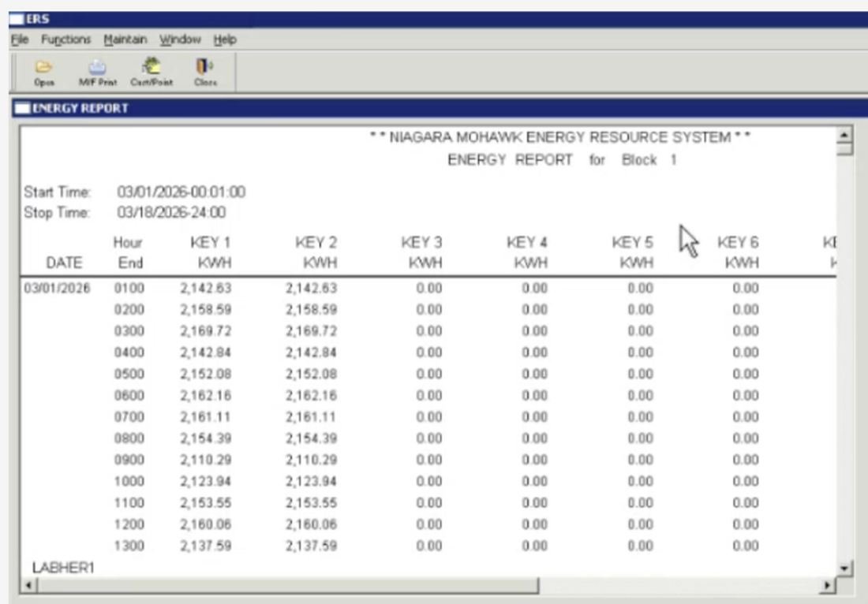Click the LABHER1 footer text
868x604 pixels.
pos(63,568)
